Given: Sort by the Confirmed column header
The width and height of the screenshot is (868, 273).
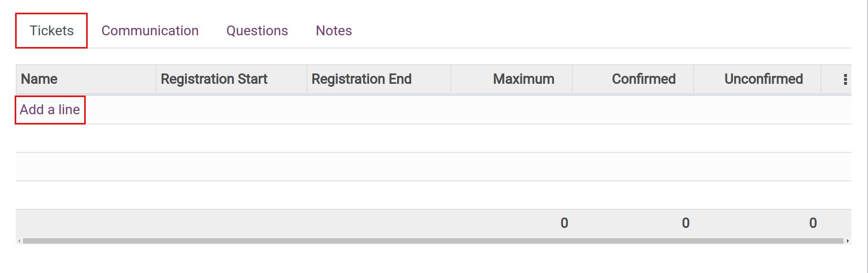Looking at the screenshot, I should (x=643, y=79).
